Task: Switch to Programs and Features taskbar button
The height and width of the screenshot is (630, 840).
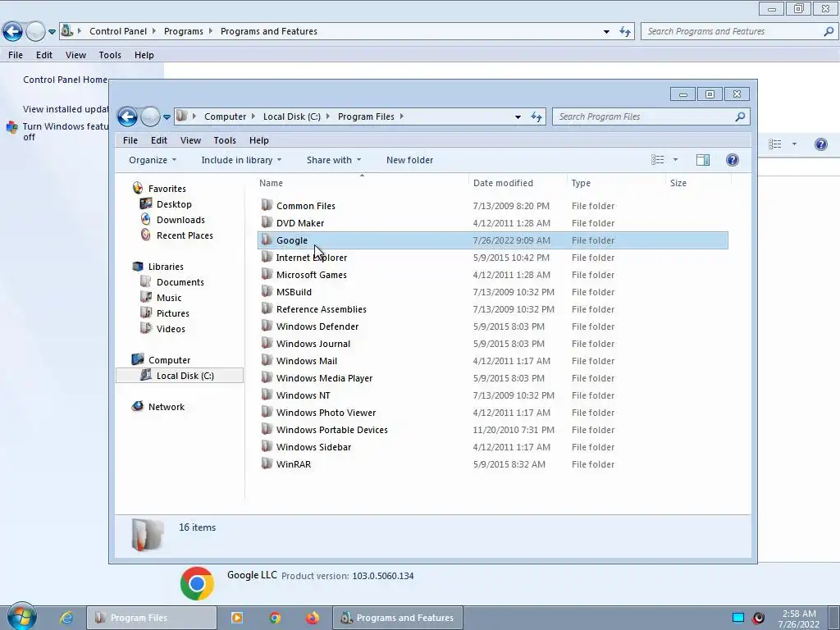Action: [398, 618]
